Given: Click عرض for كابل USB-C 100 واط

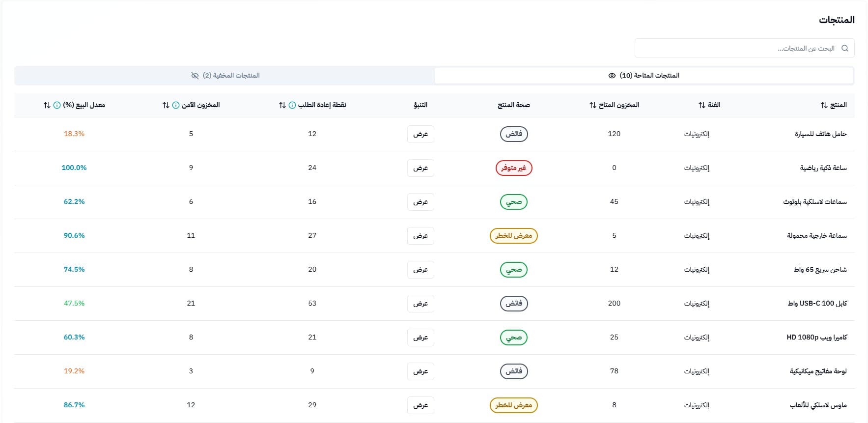Looking at the screenshot, I should tap(420, 304).
